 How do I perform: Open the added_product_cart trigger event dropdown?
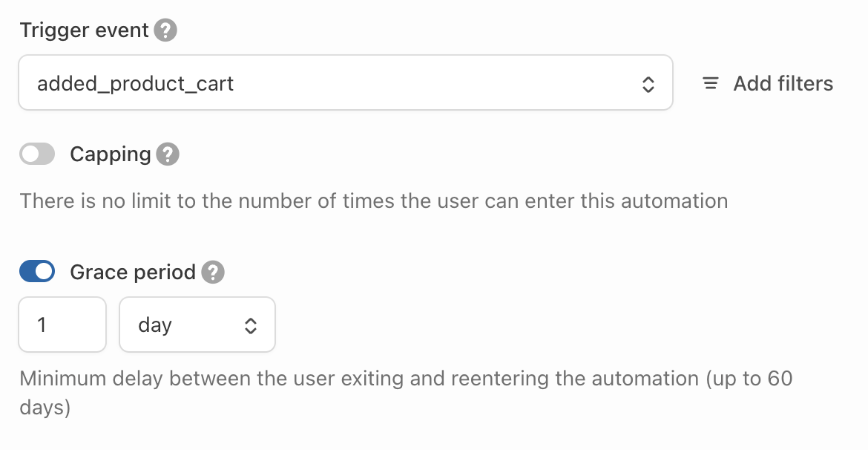coord(345,83)
